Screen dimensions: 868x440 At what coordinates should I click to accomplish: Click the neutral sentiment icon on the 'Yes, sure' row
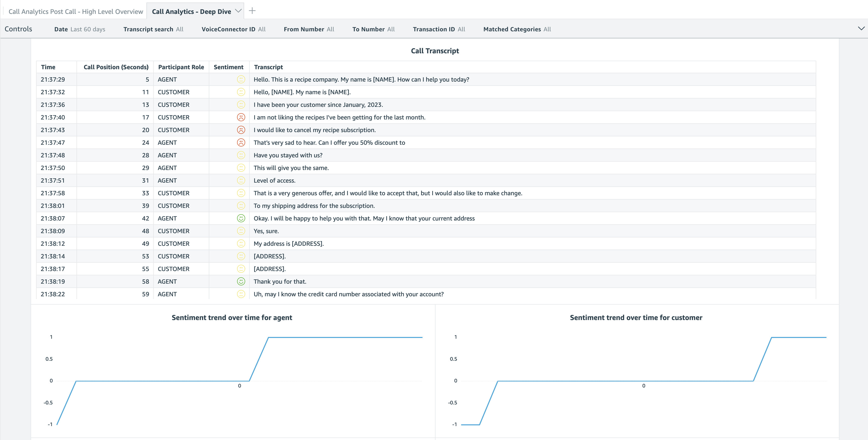[x=241, y=231]
